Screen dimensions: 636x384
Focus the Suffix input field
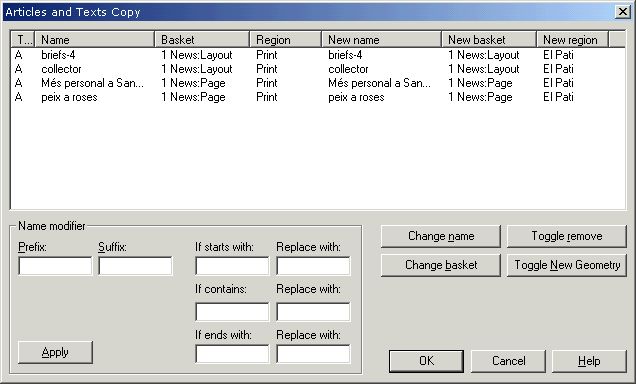pyautogui.click(x=135, y=266)
